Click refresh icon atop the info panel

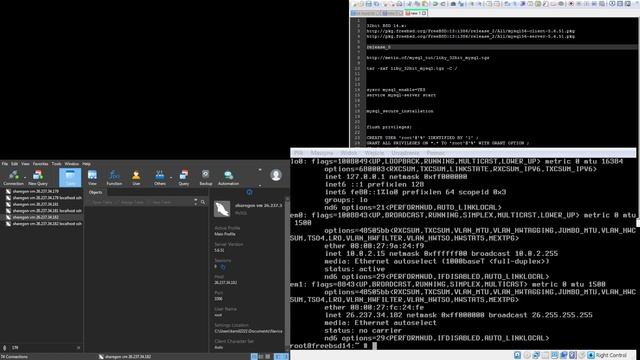tap(249, 192)
